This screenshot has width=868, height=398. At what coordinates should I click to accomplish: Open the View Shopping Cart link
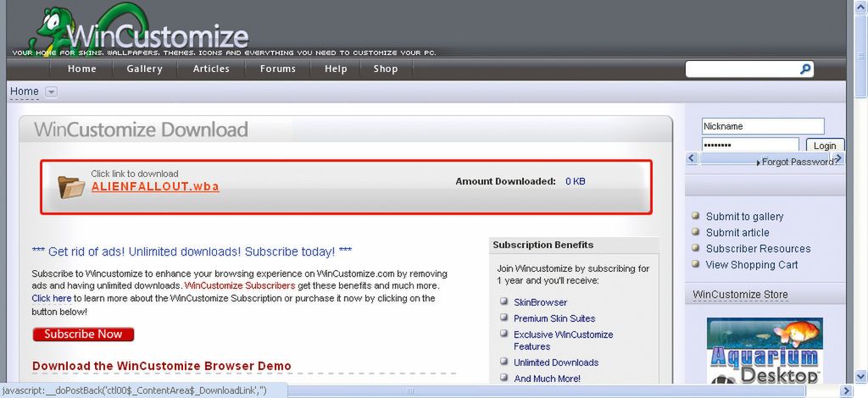pyautogui.click(x=752, y=265)
